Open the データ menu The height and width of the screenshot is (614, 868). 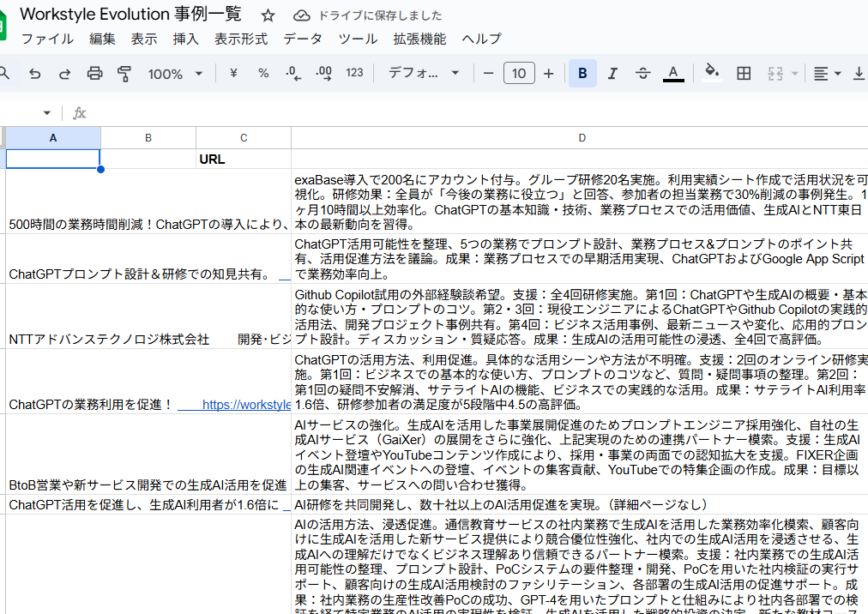tap(303, 39)
